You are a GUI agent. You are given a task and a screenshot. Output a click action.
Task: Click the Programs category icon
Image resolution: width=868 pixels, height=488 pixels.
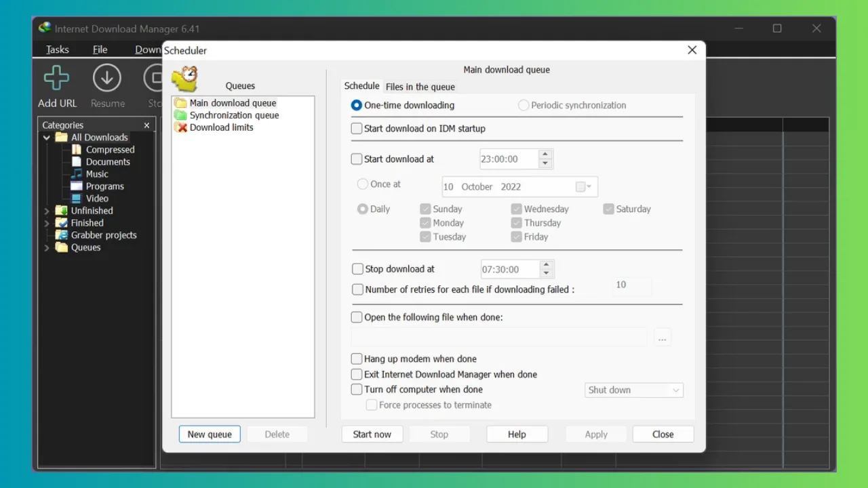tap(77, 186)
